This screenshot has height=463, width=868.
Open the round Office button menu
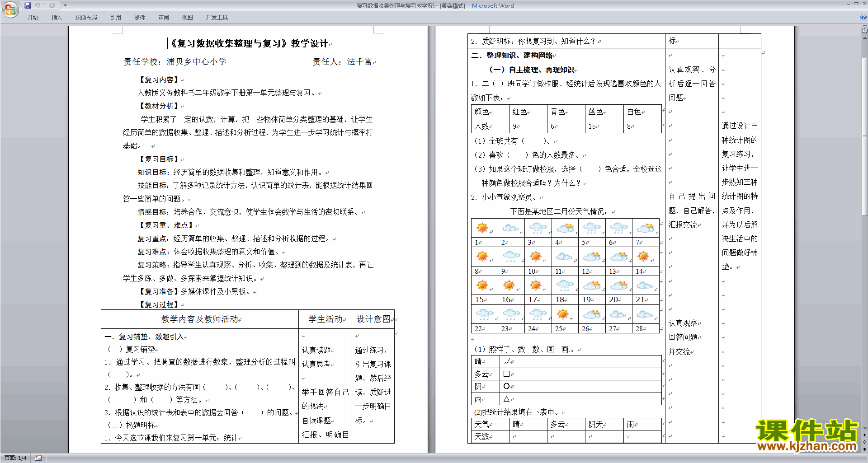coord(10,9)
